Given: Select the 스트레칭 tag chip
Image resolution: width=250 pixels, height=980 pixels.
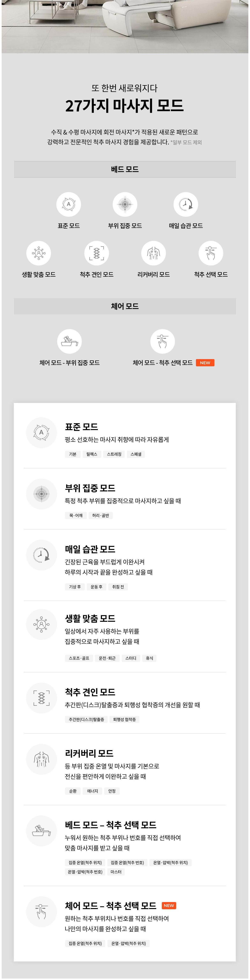Looking at the screenshot, I should pyautogui.click(x=114, y=454).
